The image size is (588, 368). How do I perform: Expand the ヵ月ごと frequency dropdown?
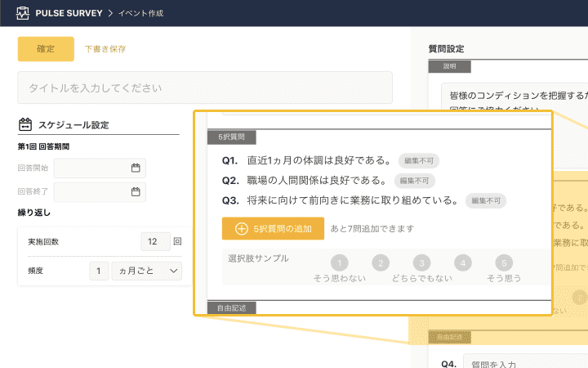(147, 271)
